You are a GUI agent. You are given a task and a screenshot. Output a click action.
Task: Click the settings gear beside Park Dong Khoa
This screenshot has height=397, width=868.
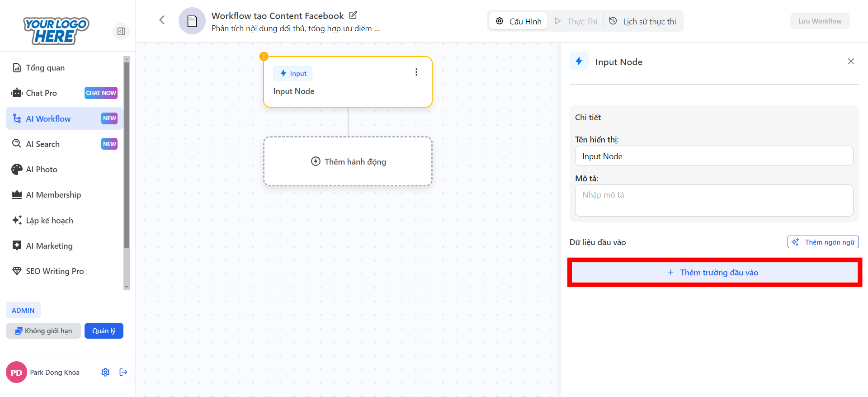pos(105,372)
